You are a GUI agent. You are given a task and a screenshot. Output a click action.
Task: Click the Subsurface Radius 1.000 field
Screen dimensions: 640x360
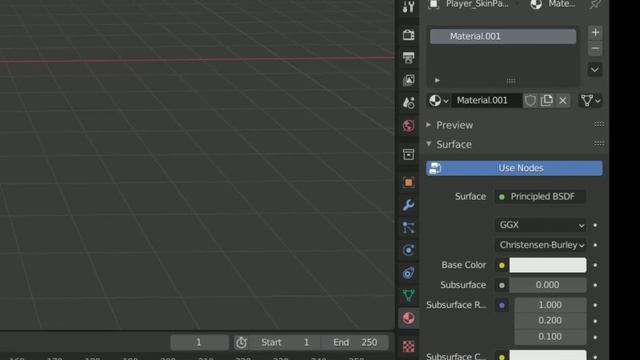tap(550, 305)
